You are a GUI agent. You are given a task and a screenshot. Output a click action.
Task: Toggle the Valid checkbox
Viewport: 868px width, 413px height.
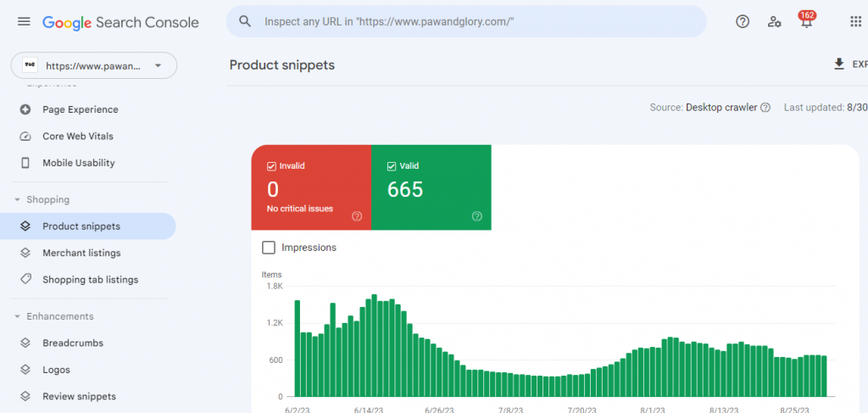coord(392,165)
